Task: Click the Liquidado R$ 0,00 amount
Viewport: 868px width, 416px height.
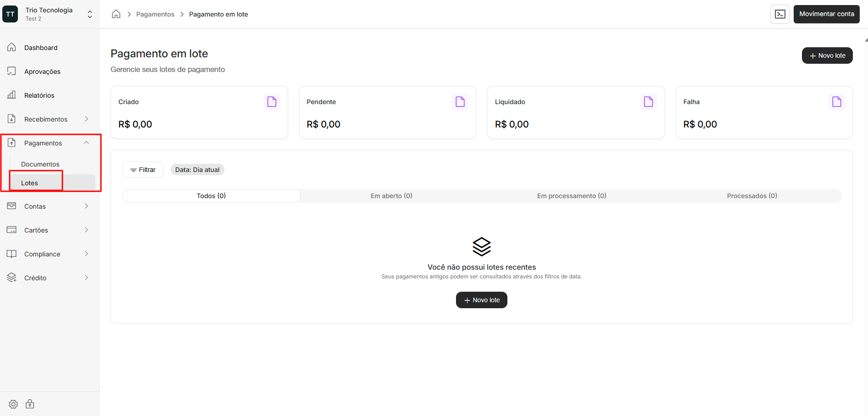Action: point(512,124)
